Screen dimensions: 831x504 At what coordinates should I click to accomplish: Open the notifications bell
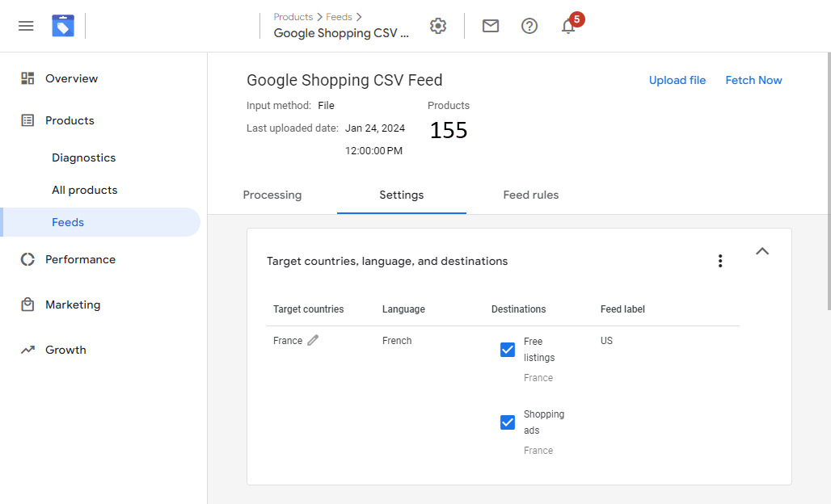[568, 26]
